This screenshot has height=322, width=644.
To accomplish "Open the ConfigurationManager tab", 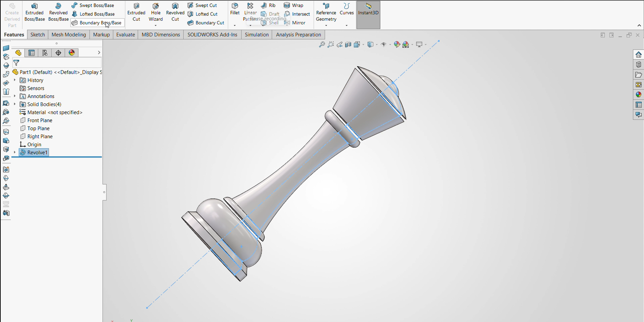I will pos(45,53).
